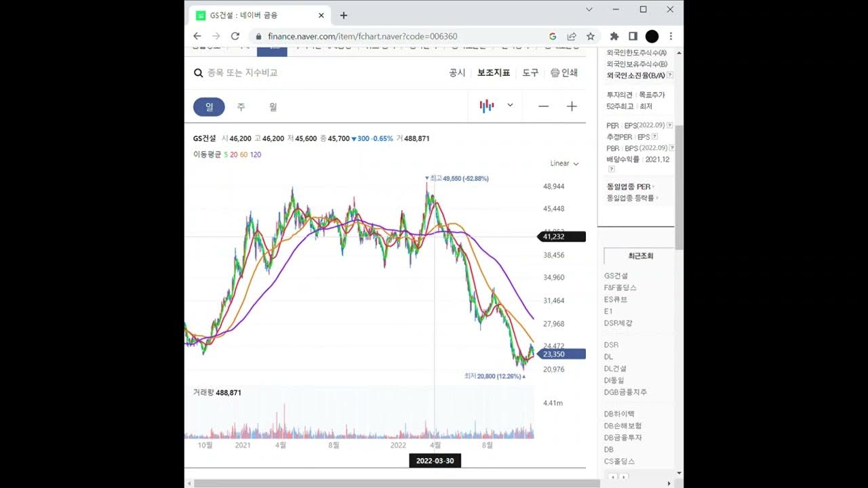The image size is (868, 488).
Task: Open the Chrome extensions puzzle icon
Action: [614, 36]
